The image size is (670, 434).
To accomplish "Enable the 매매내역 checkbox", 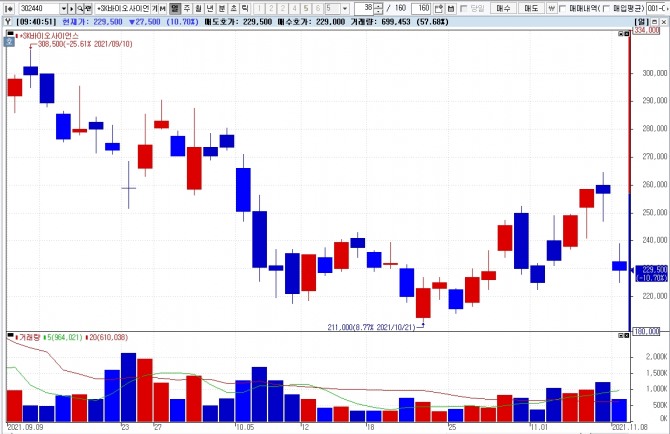I will 563,9.
